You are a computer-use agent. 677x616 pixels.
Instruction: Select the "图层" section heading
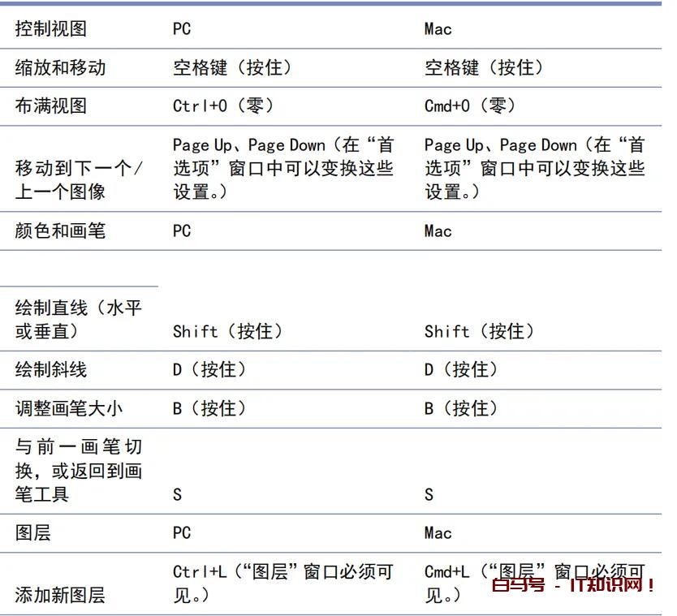(32, 533)
